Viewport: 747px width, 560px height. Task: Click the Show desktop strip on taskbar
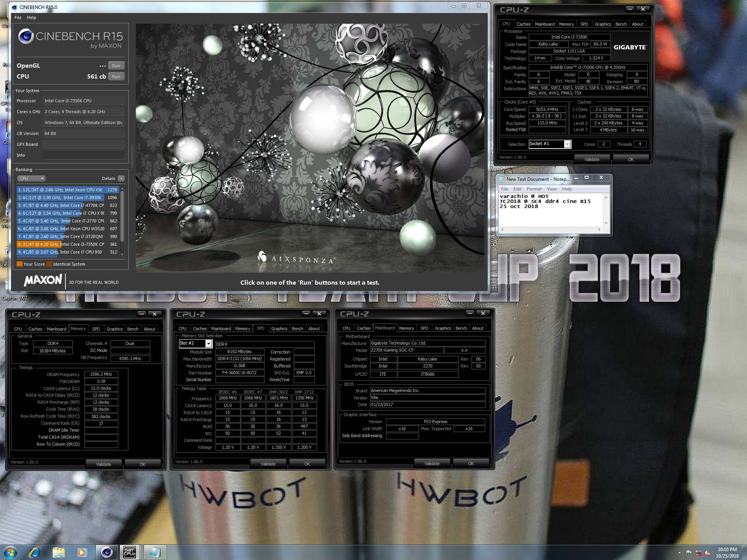click(x=744, y=552)
